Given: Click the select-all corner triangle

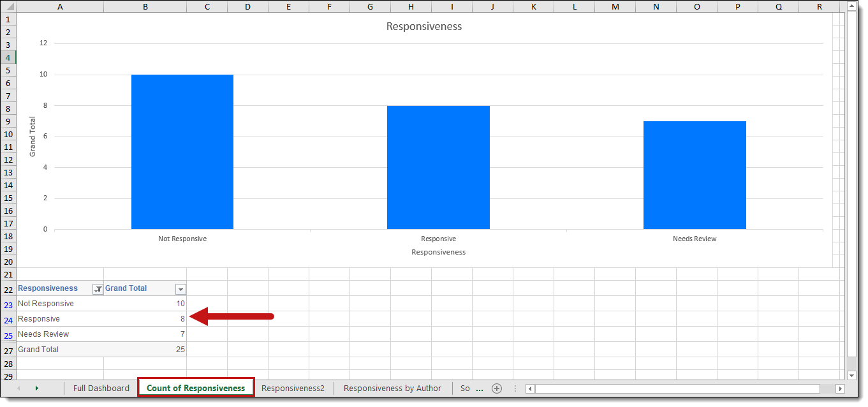Looking at the screenshot, I should [x=8, y=7].
